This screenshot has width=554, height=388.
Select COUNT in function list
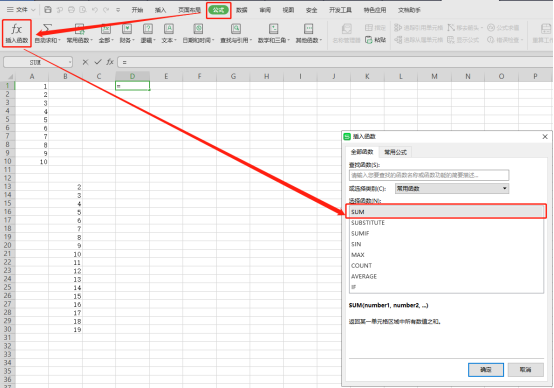(x=446, y=265)
